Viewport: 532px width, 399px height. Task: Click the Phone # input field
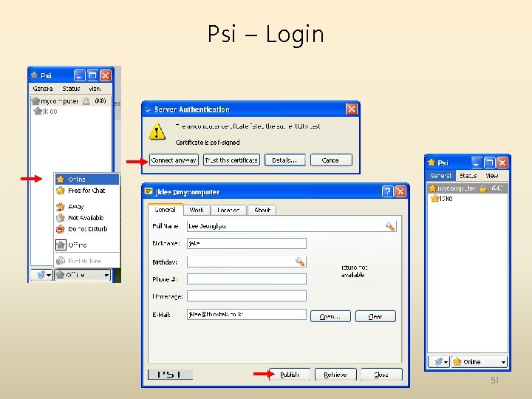coord(247,279)
